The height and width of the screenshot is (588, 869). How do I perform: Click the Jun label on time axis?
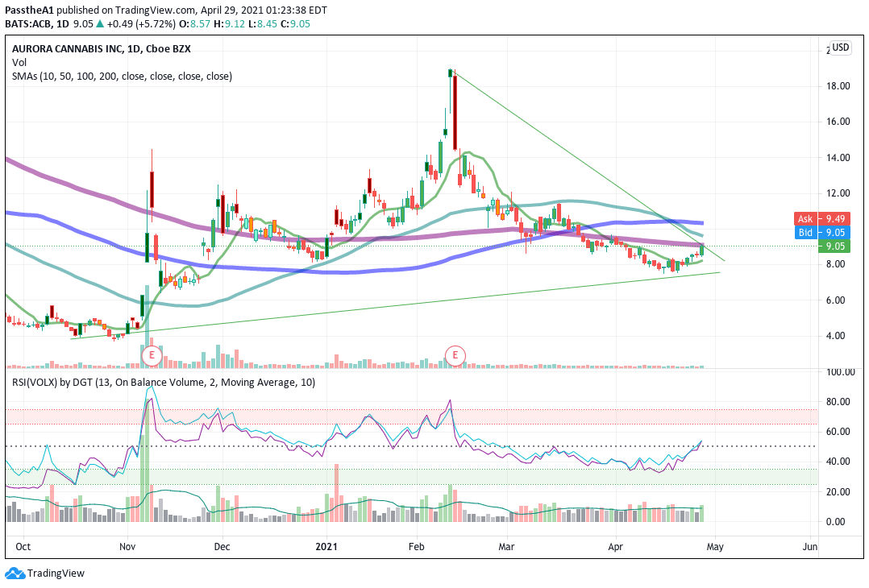810,547
